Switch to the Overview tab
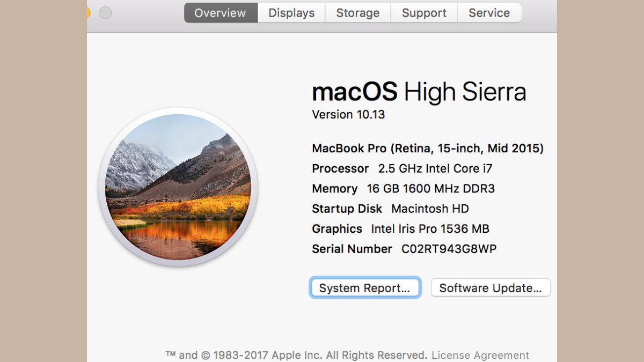Screen dimensions: 644x362 221,13
